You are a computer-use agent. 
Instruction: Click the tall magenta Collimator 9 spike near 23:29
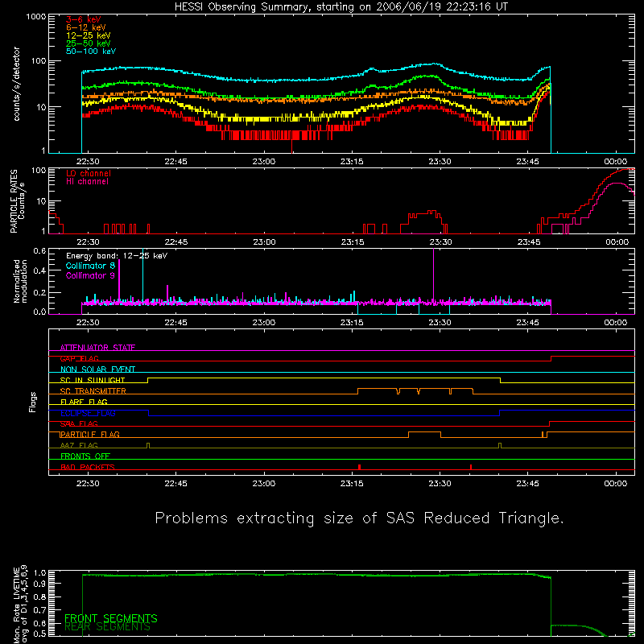click(x=433, y=275)
